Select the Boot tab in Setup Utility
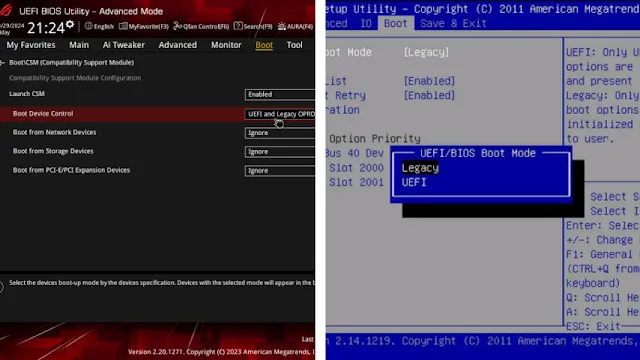Image resolution: width=640 pixels, height=360 pixels. coord(396,23)
